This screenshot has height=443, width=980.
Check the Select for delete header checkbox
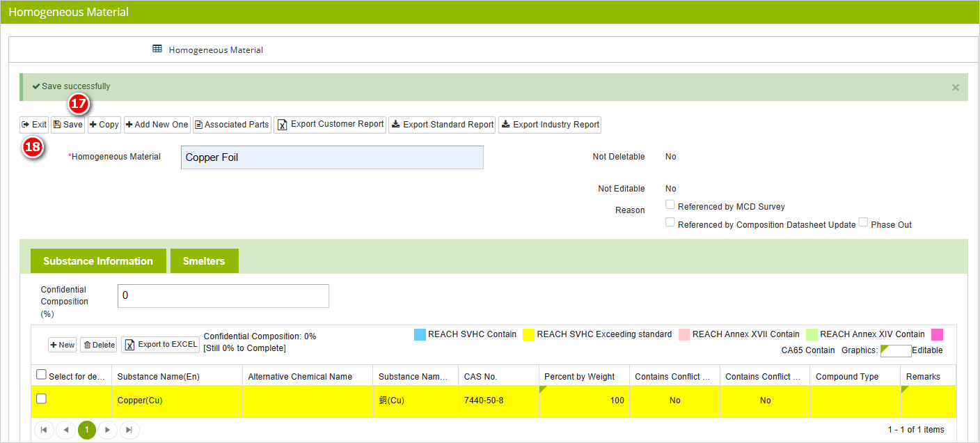[41, 375]
